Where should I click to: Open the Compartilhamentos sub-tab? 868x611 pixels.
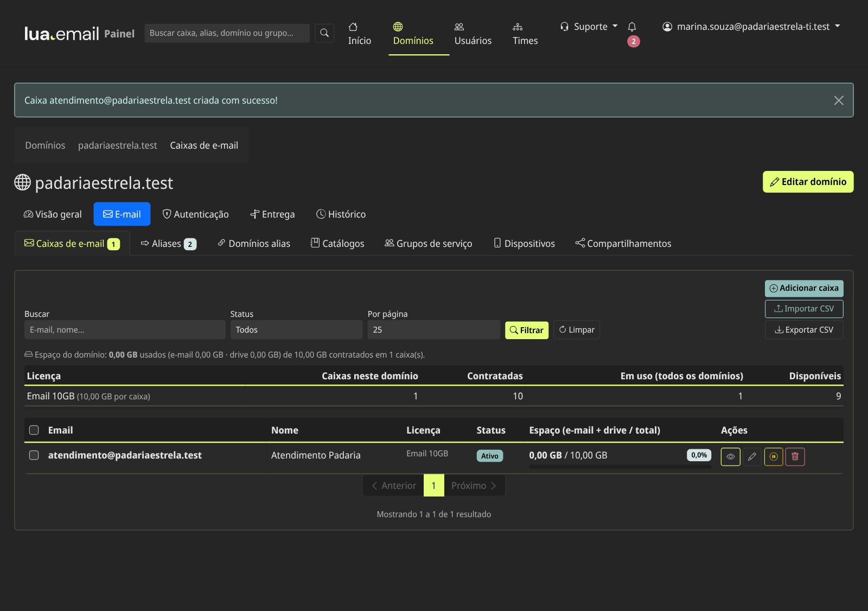(x=623, y=244)
